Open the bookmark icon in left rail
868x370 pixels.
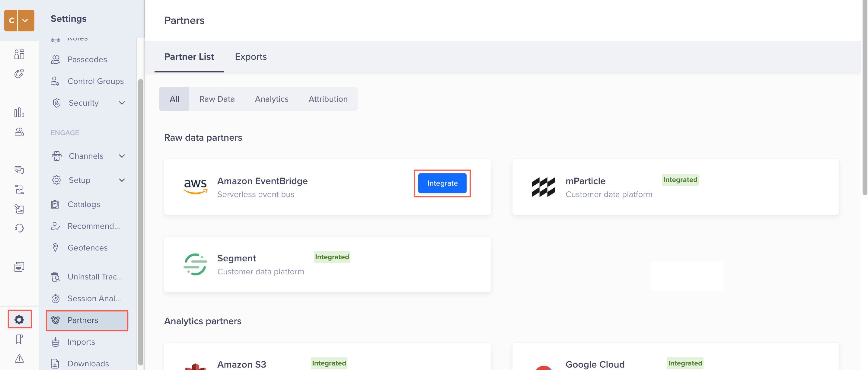(x=19, y=339)
